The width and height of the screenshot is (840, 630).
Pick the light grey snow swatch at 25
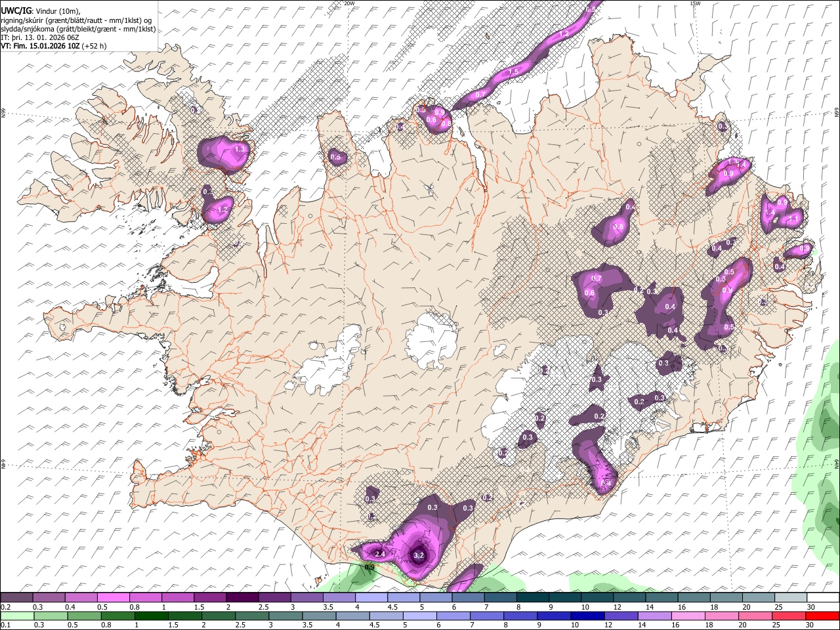coord(791,597)
